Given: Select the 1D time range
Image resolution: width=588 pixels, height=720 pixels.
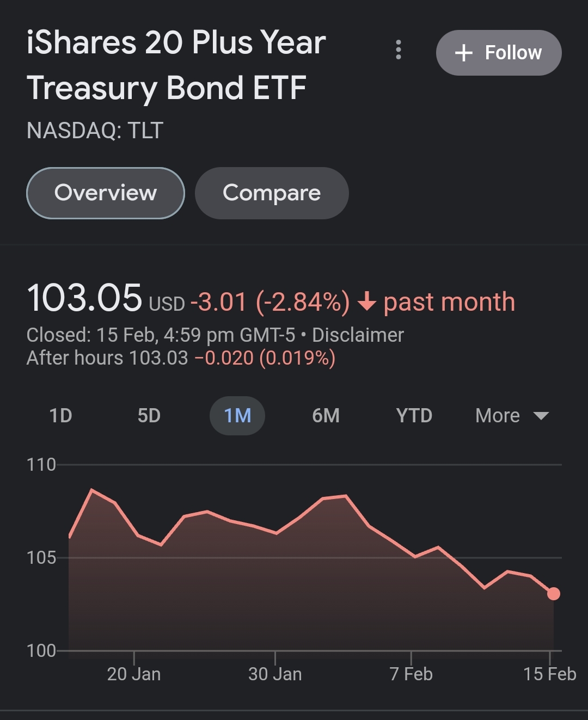Looking at the screenshot, I should point(61,416).
